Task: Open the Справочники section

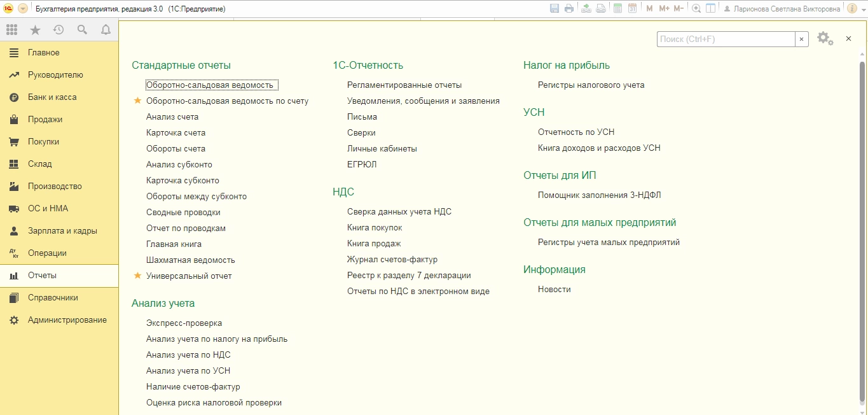Action: (x=59, y=298)
